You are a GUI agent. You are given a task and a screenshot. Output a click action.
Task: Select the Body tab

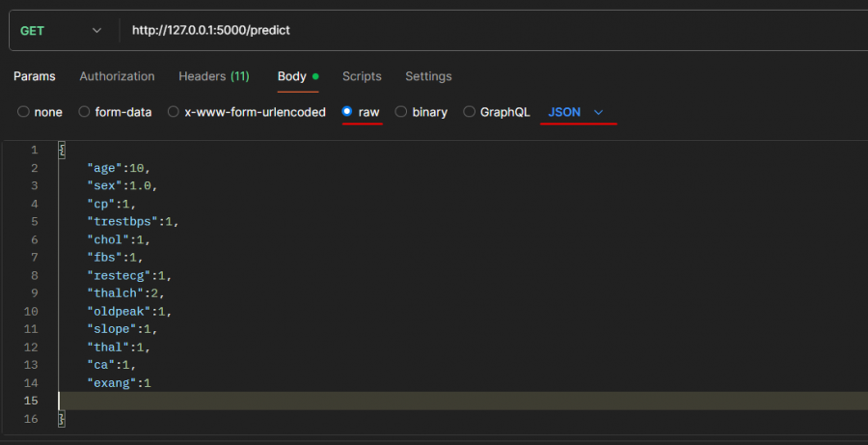coord(291,76)
